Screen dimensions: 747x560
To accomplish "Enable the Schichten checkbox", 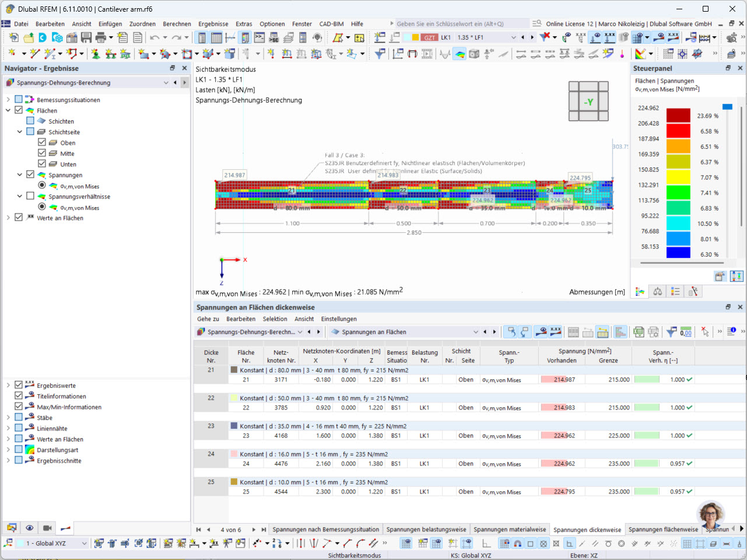I will pyautogui.click(x=30, y=121).
